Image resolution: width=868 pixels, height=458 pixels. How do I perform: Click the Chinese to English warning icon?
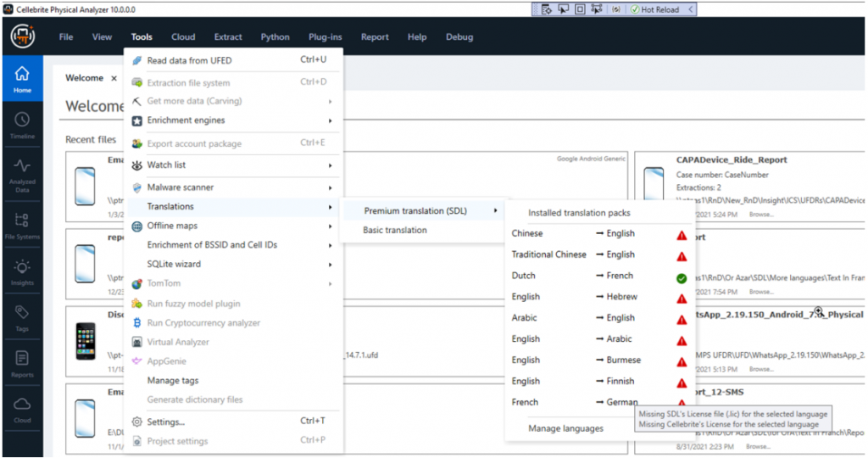tap(682, 236)
